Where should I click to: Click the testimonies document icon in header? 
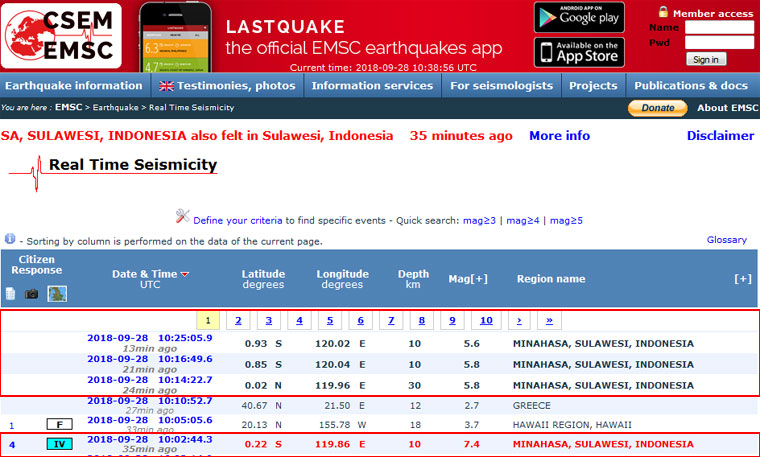[x=11, y=293]
